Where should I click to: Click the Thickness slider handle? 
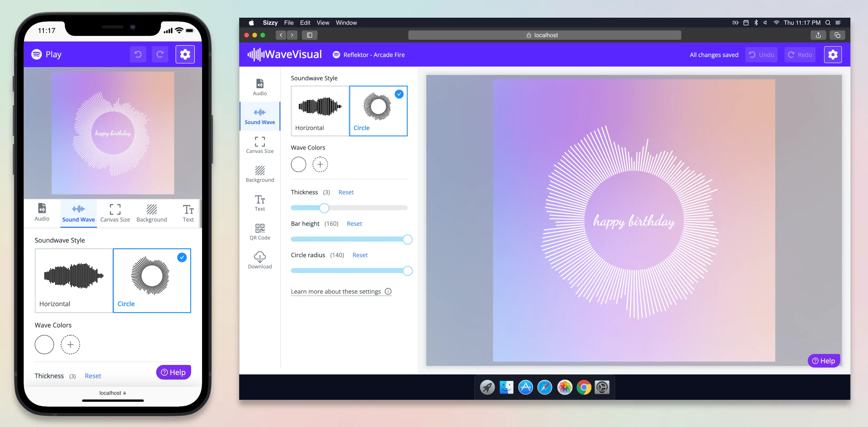pos(324,208)
